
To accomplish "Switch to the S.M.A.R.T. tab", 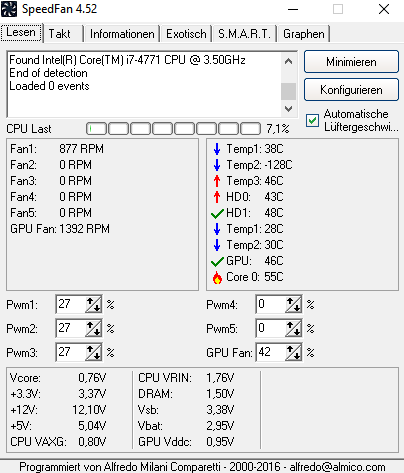I will coord(244,34).
